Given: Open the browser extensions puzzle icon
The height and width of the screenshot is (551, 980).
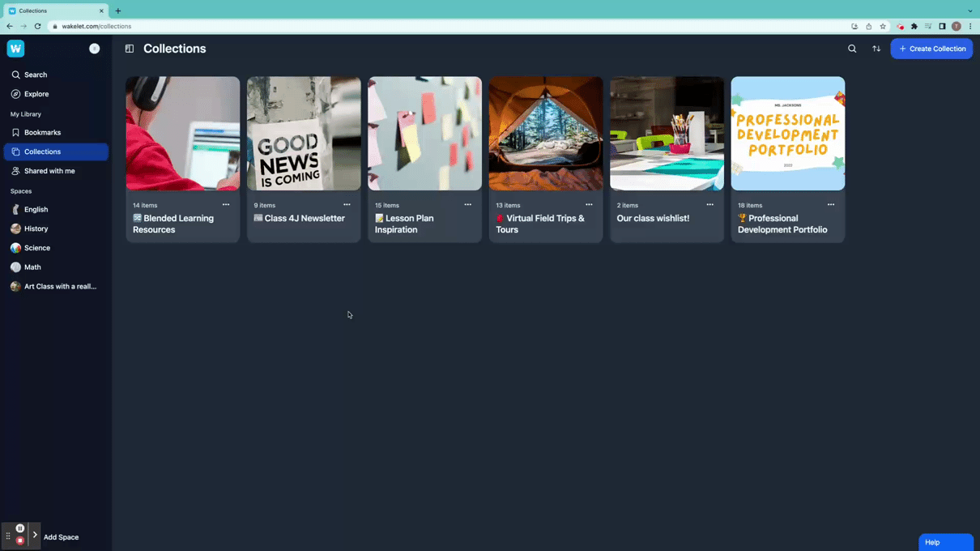Looking at the screenshot, I should (914, 26).
